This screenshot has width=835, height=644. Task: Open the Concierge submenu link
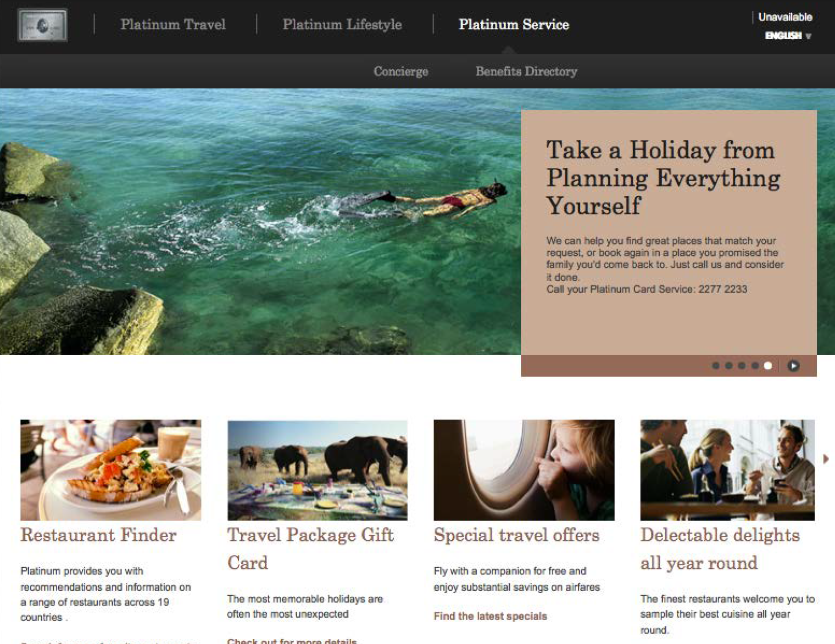pos(401,71)
